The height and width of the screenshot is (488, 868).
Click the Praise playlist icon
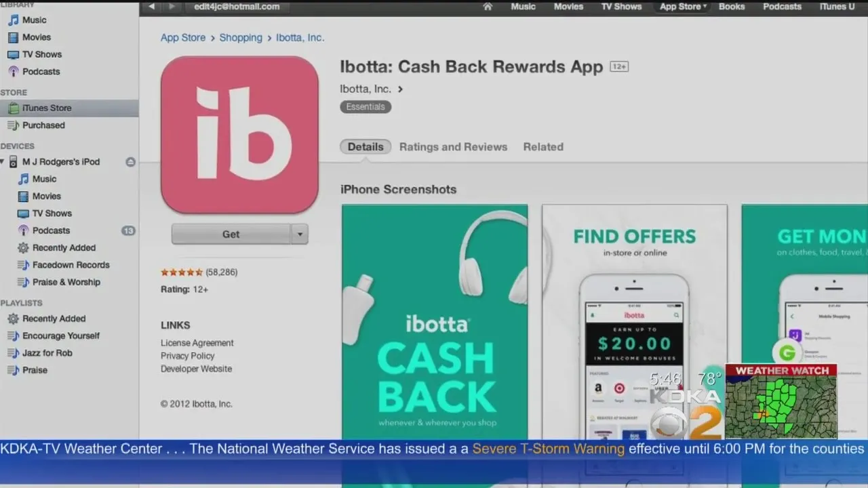click(x=13, y=370)
